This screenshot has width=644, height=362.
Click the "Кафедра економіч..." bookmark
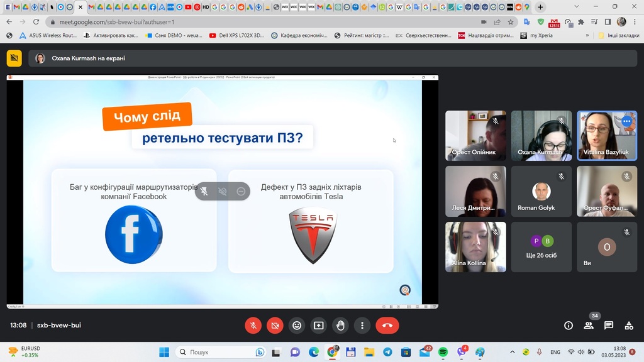tap(299, 36)
